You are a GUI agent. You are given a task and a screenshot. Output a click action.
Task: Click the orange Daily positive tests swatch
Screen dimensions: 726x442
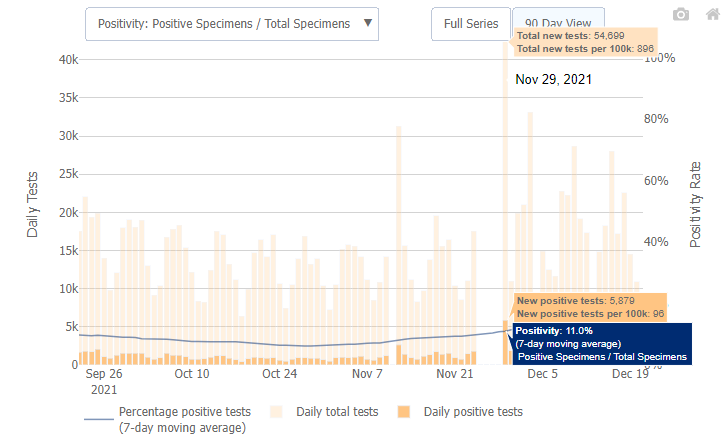(406, 411)
